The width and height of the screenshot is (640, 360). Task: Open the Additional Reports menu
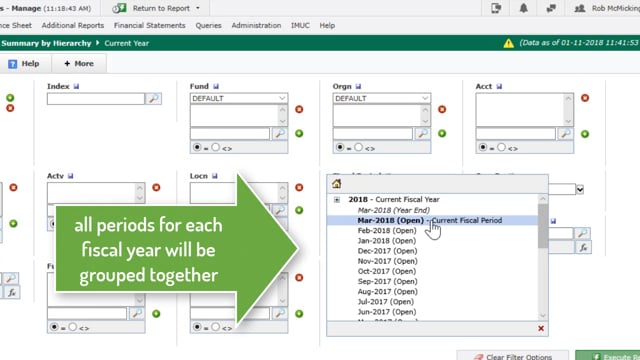73,25
